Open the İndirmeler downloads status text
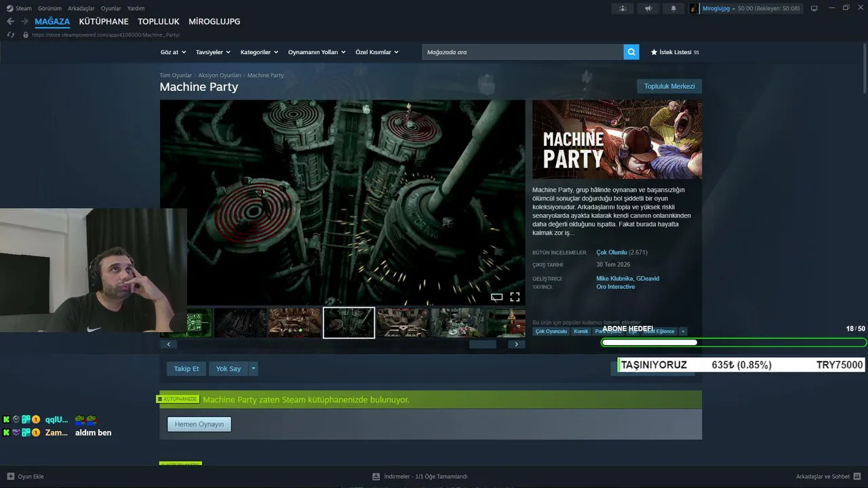Screen dimensions: 868x488 [426, 476]
